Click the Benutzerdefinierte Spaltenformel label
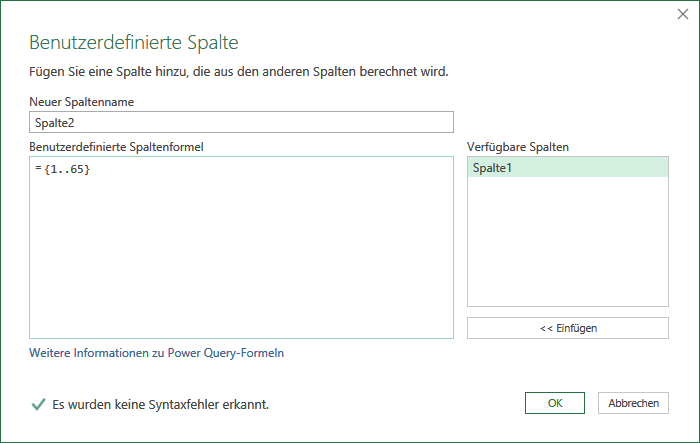 116,147
